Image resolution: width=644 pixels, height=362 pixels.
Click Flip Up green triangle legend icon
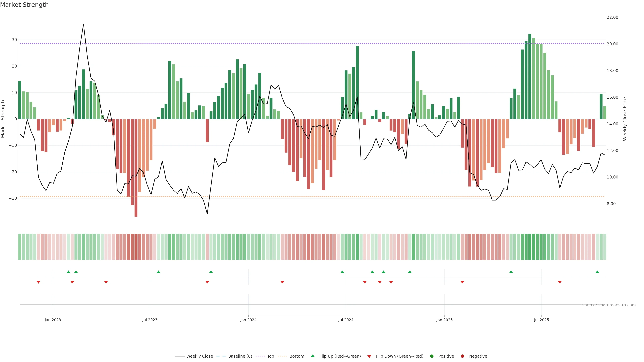coord(312,356)
